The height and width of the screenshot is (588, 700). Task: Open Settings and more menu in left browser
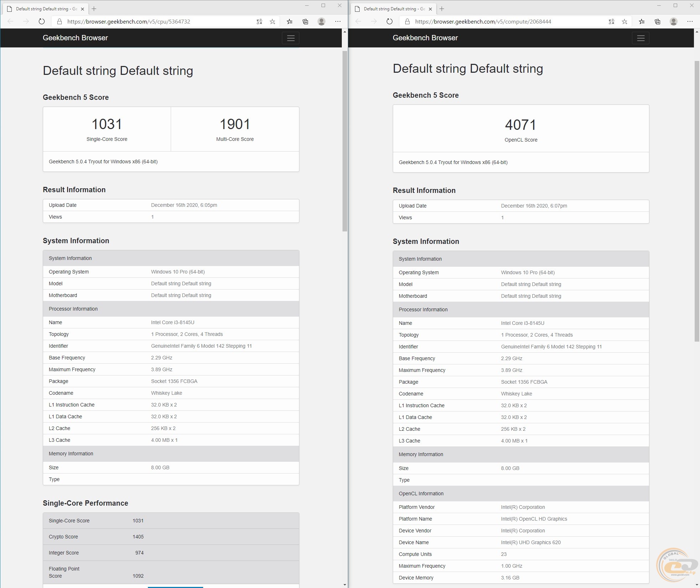pos(338,21)
